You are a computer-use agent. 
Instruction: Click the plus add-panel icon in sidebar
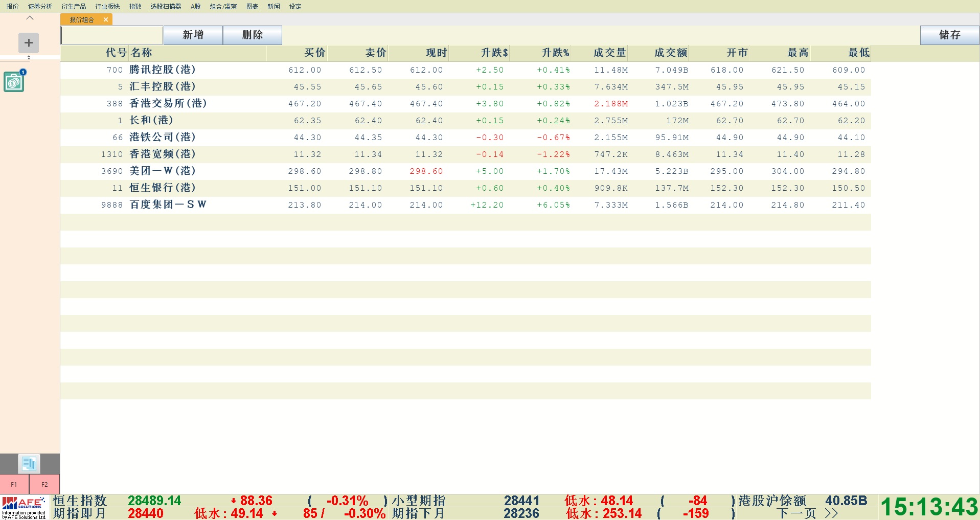click(29, 43)
